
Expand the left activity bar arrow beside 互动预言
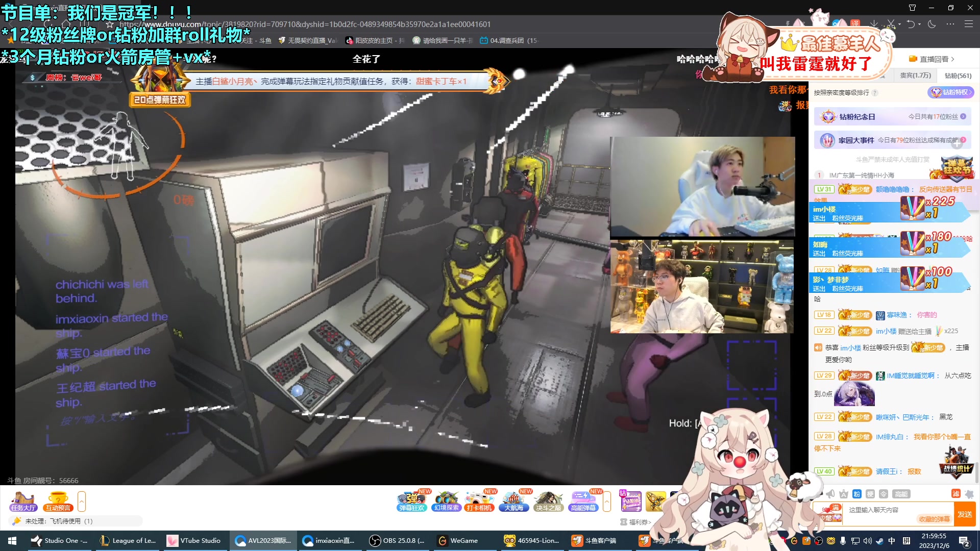coord(82,501)
